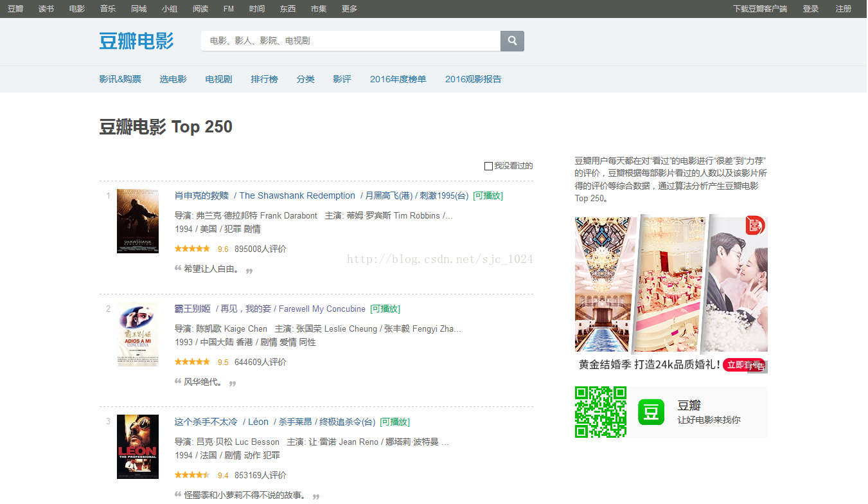Screen dimensions: 868x504
Task: Click 1993 / 中国大陆 香港 text line
Action: (x=245, y=342)
